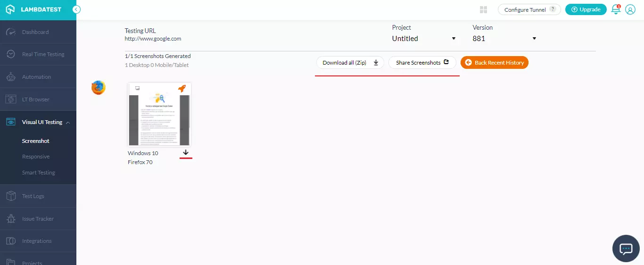Open the user profile icon
Screen dimensions: 644x265
click(x=630, y=9)
